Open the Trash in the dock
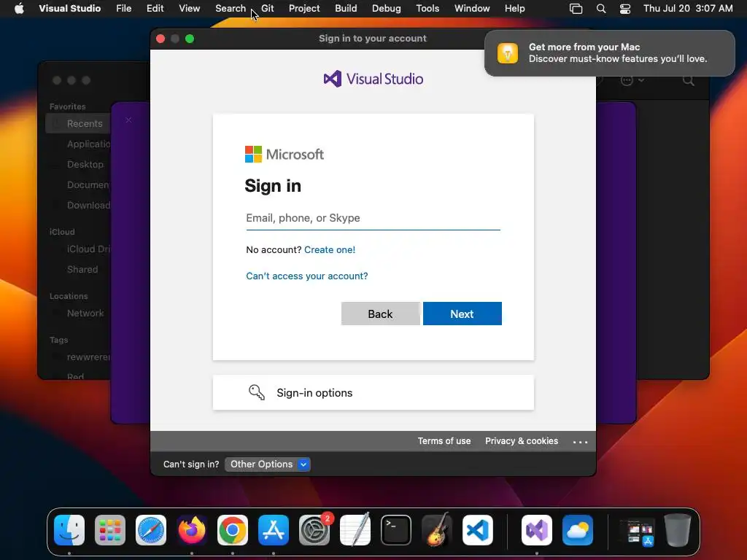The image size is (747, 560). [678, 530]
